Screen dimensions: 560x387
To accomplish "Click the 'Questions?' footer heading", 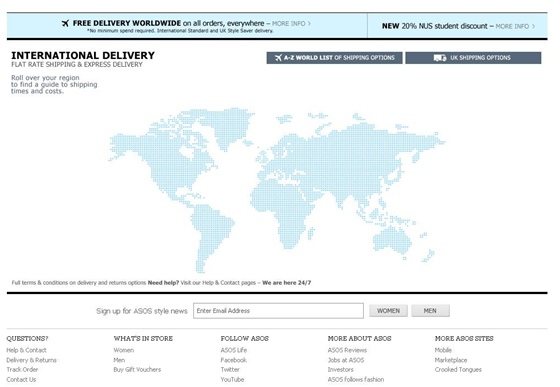I will [x=27, y=338].
